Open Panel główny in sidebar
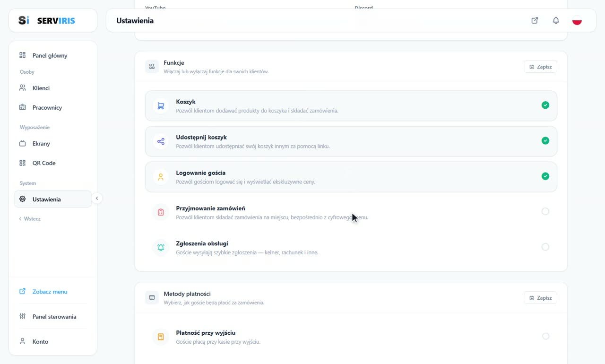605x364 pixels. tap(52, 55)
